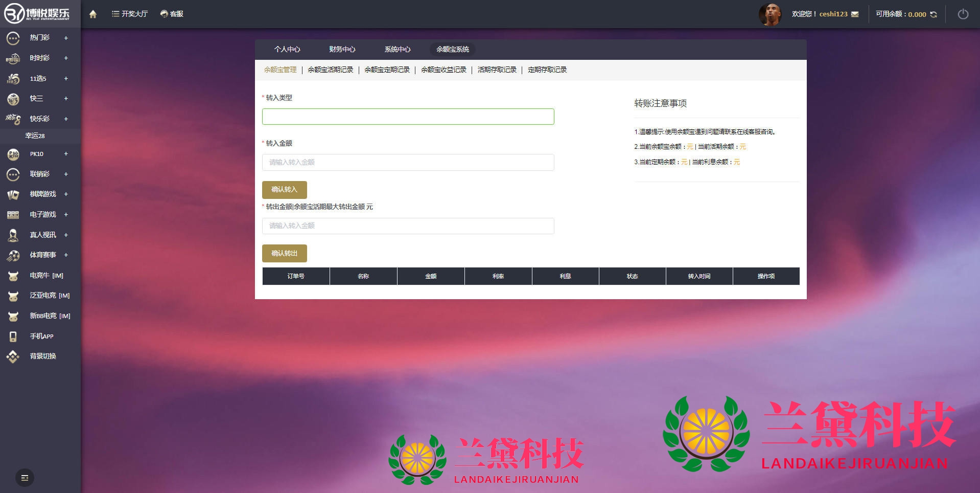Open 手机APP from the sidebar
The width and height of the screenshot is (980, 493).
pos(41,336)
